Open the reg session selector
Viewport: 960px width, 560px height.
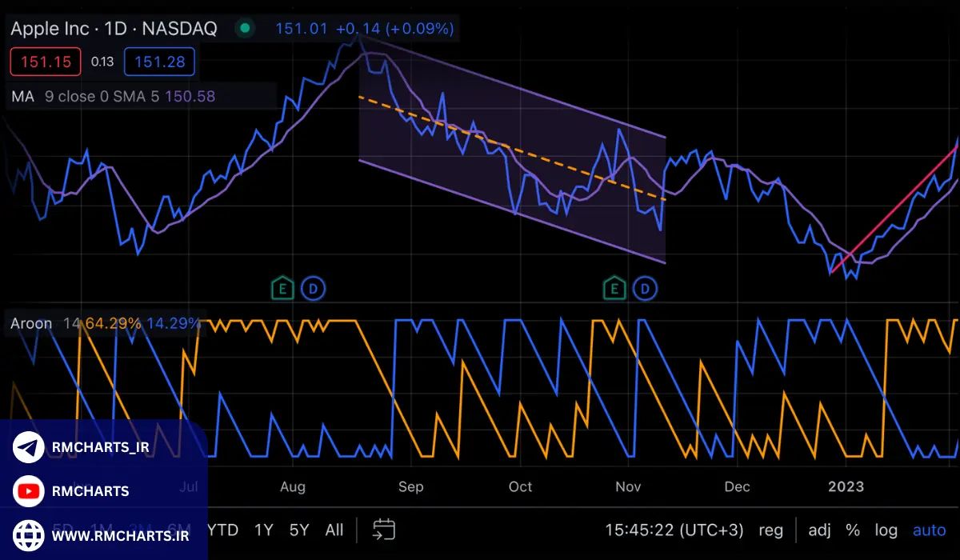click(x=770, y=530)
